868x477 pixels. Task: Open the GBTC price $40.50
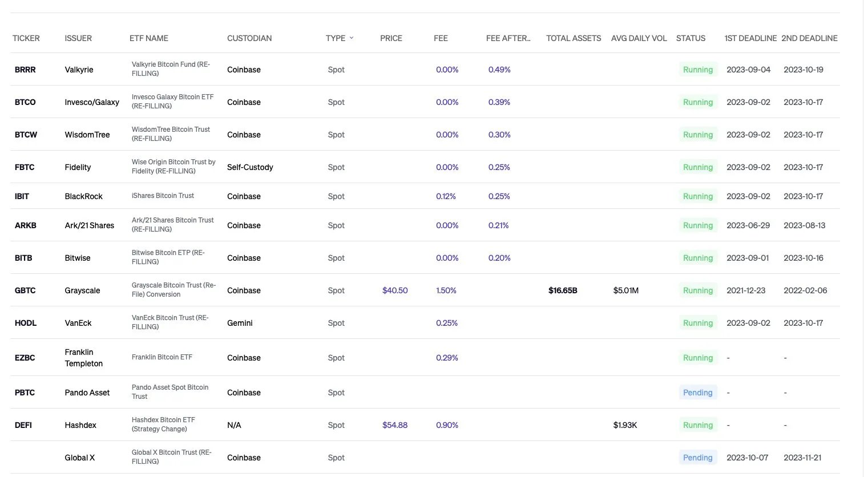[395, 290]
